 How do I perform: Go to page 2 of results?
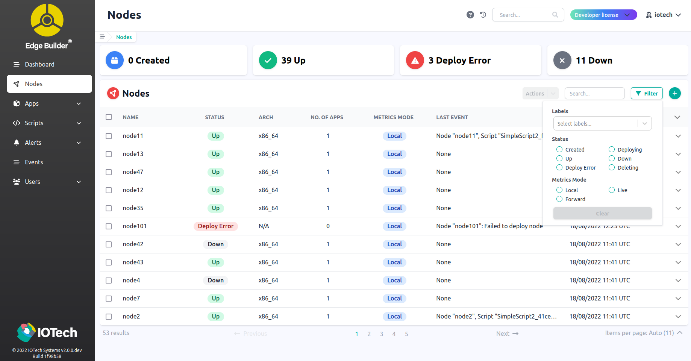369,334
